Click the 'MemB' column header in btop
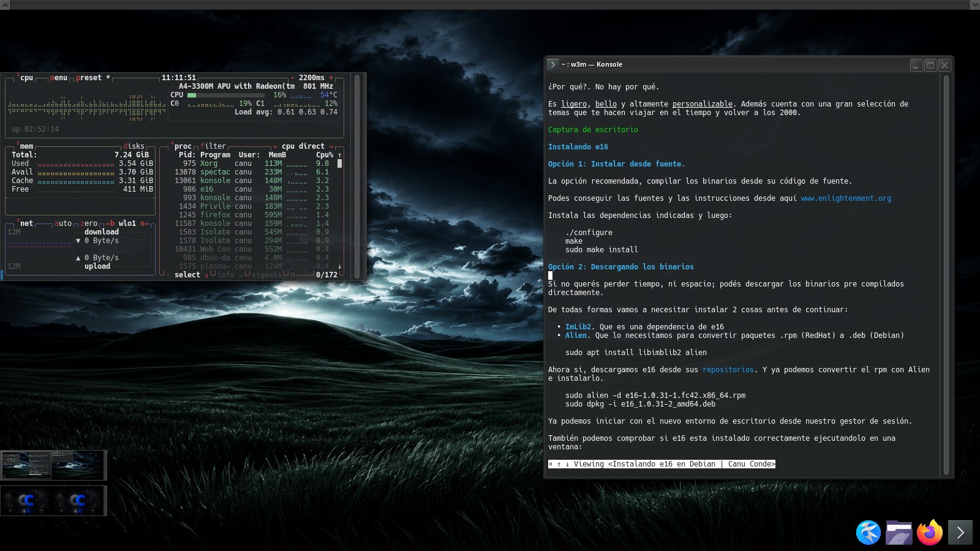 point(277,155)
